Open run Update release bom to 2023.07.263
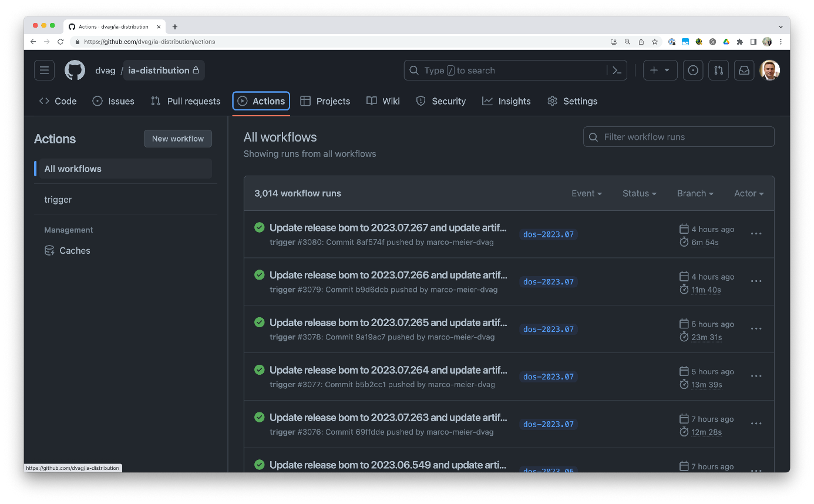The height and width of the screenshot is (504, 814). (x=388, y=418)
